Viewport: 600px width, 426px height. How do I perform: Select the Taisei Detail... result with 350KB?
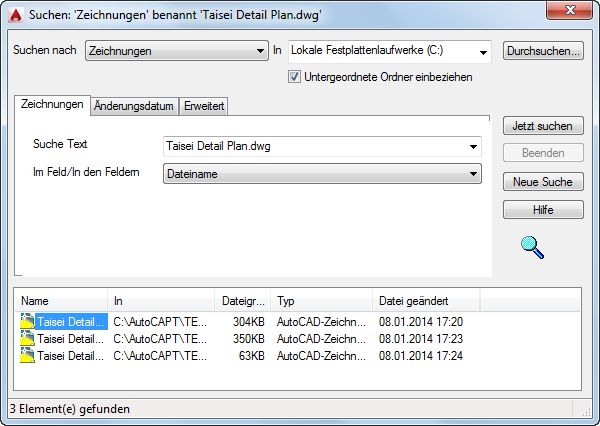click(70, 339)
